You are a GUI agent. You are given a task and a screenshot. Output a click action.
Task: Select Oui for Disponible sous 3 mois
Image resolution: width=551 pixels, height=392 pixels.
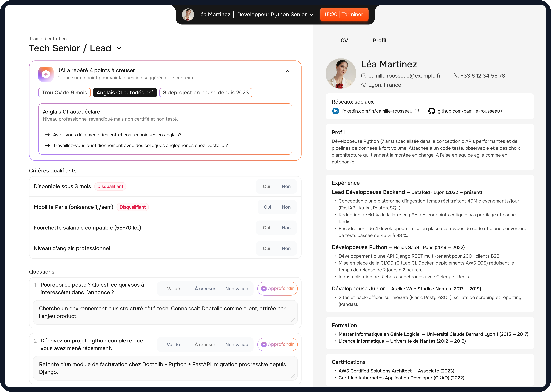pyautogui.click(x=266, y=186)
